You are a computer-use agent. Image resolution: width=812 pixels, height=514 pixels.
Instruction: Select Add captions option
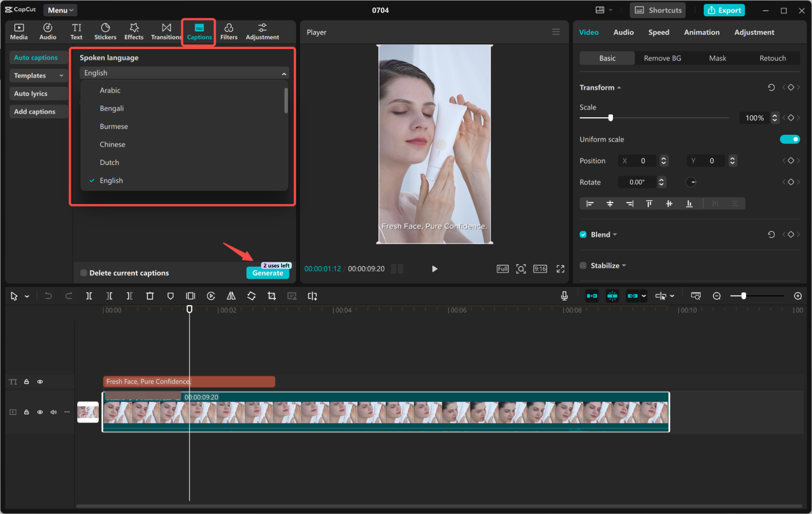point(38,111)
